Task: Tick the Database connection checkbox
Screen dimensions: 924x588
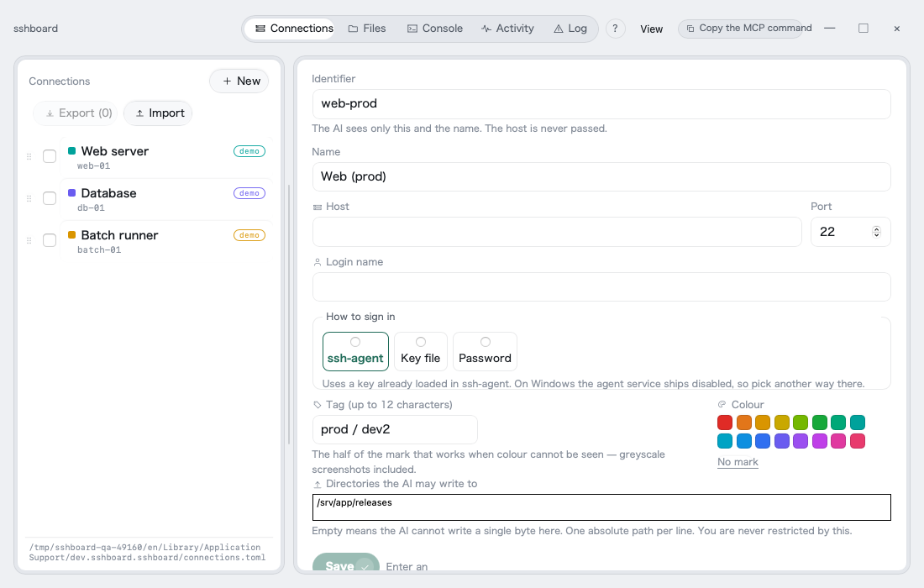Action: tap(50, 198)
